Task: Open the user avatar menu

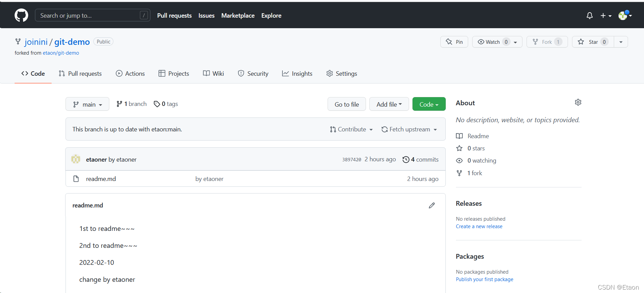Action: click(625, 15)
